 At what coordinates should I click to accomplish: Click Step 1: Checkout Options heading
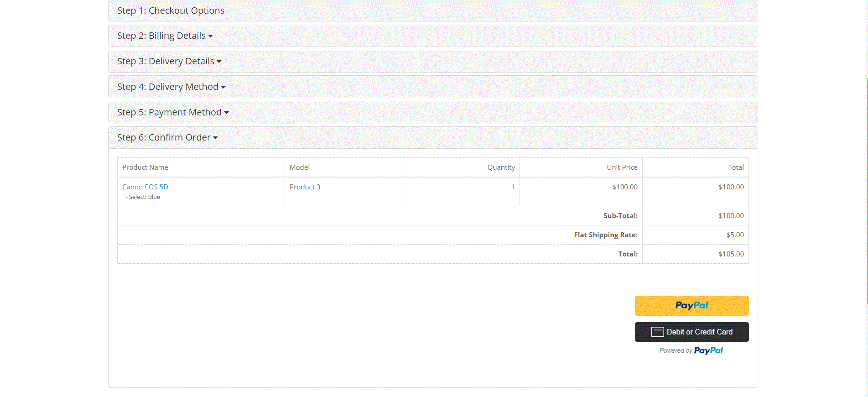(171, 10)
